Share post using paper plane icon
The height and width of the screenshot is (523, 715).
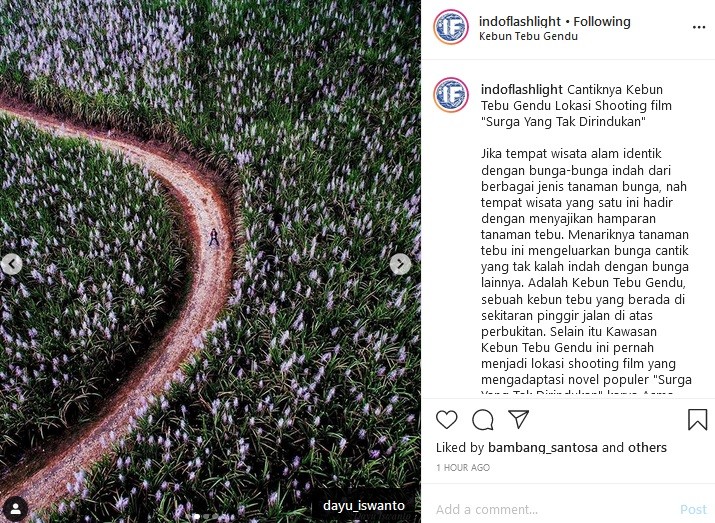pos(518,419)
